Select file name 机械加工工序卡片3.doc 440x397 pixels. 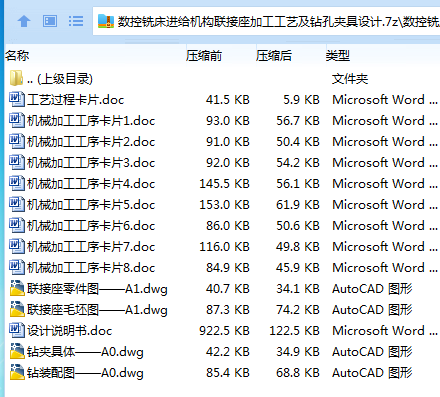coord(91,163)
